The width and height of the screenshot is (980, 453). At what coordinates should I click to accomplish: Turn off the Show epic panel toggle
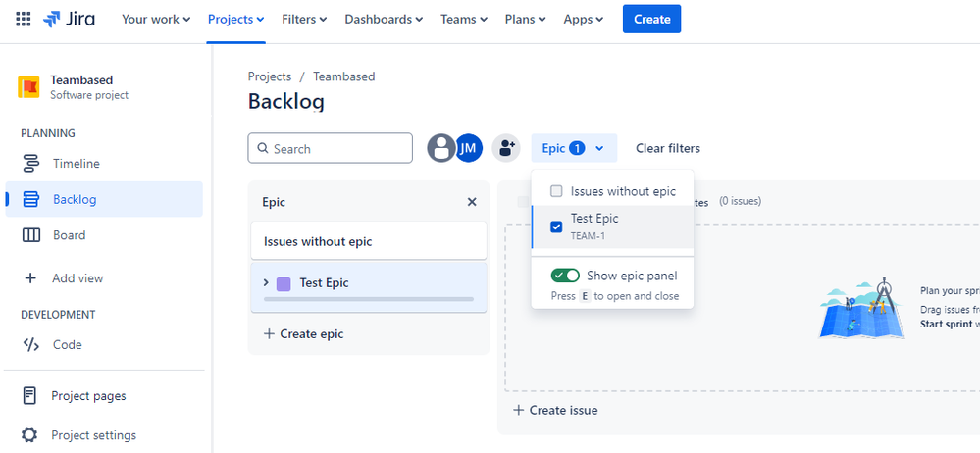tap(565, 276)
